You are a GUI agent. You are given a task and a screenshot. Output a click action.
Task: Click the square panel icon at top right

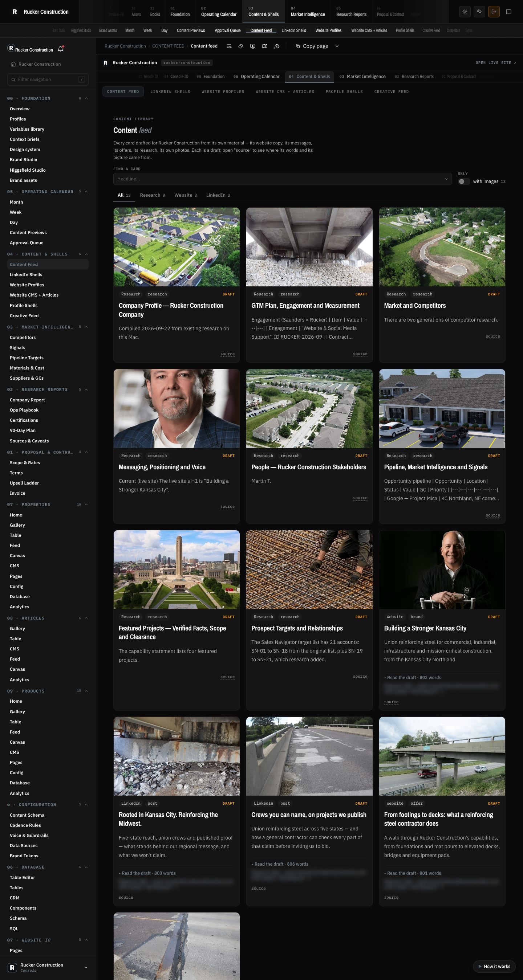click(x=508, y=12)
